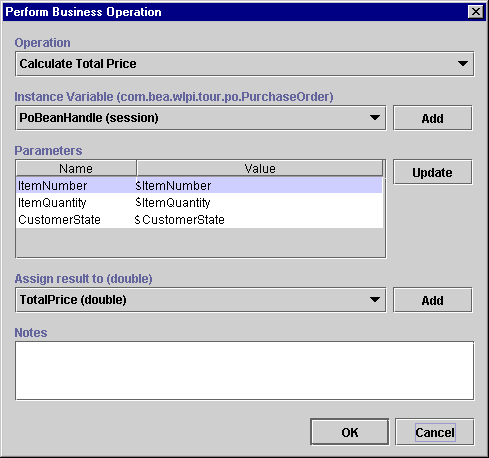
Task: Open the TotalPrice (double) dropdown arrow
Action: point(375,300)
